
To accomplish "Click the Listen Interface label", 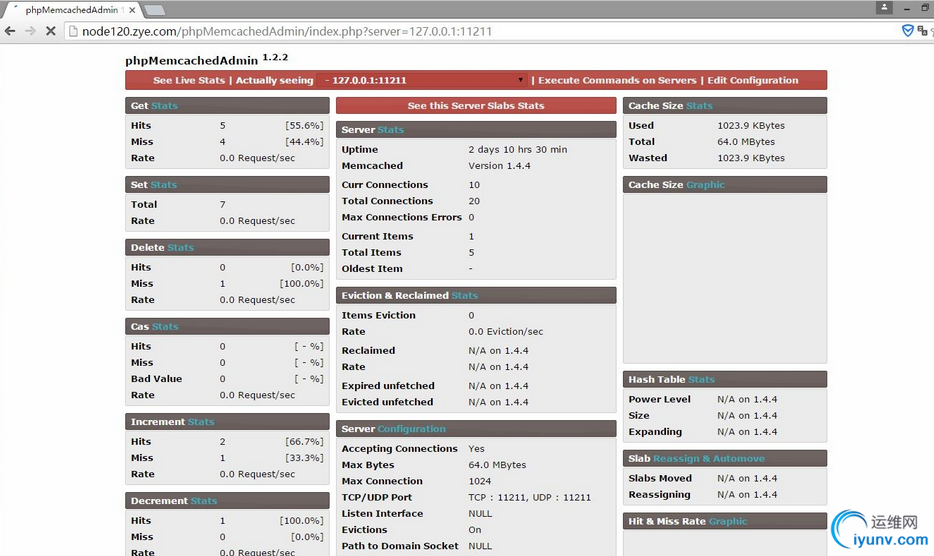I will (382, 513).
